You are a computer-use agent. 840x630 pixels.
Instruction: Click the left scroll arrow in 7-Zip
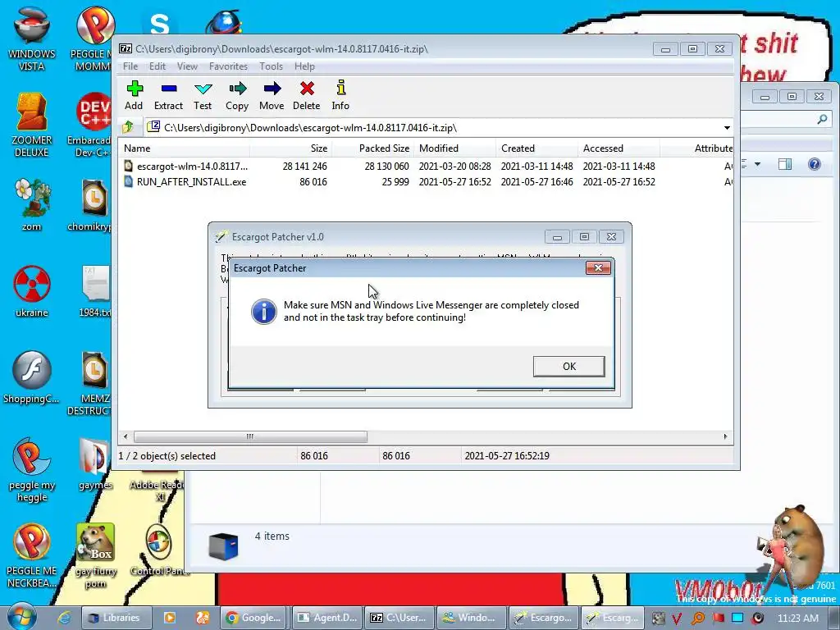click(126, 436)
